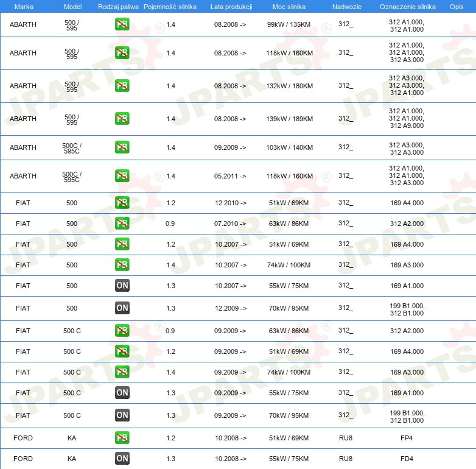Click ON diesel icon in FIAT 500 12.2009 row
This screenshot has width=476, height=469.
pyautogui.click(x=122, y=308)
